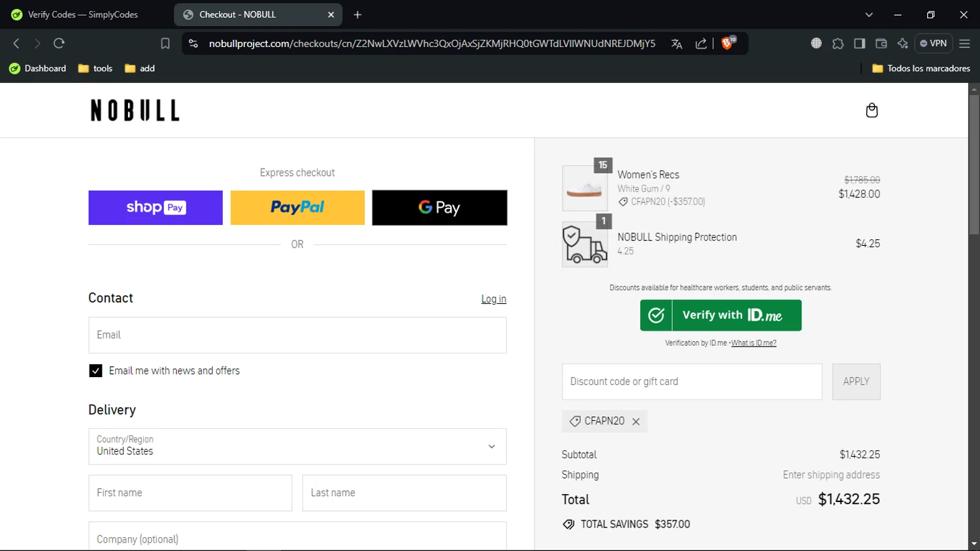Open the extensions puzzle icon
This screenshot has width=980, height=551.
pos(838,43)
